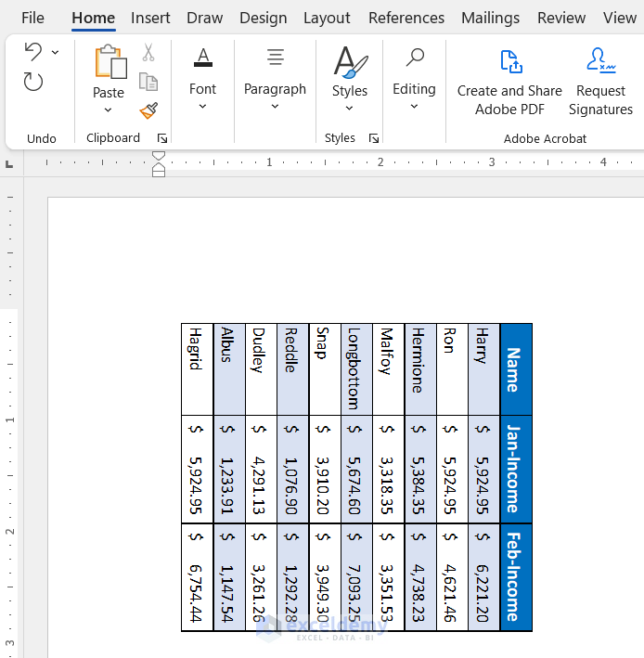Click the 1,147.54 Feb-Income value
The width and height of the screenshot is (644, 658).
(x=227, y=593)
